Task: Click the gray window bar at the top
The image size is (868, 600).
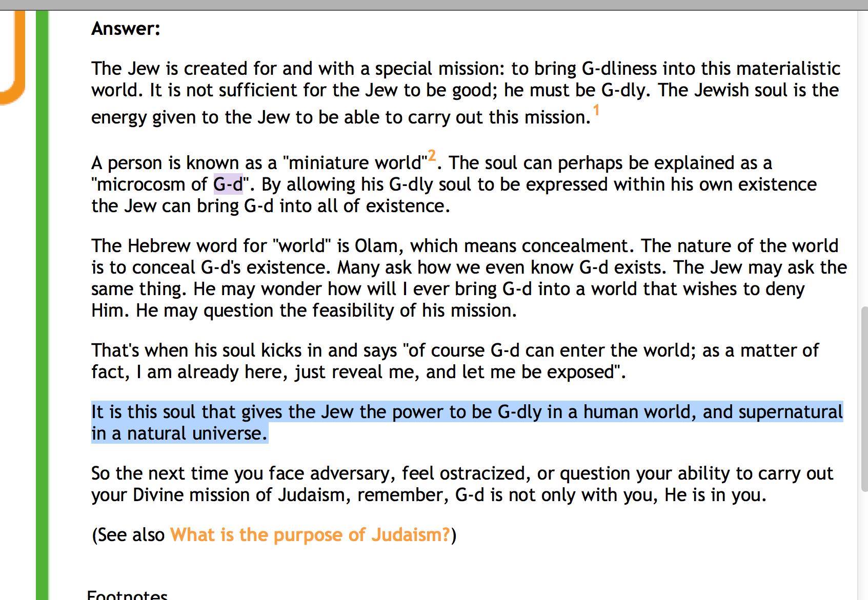Action: coord(434,5)
